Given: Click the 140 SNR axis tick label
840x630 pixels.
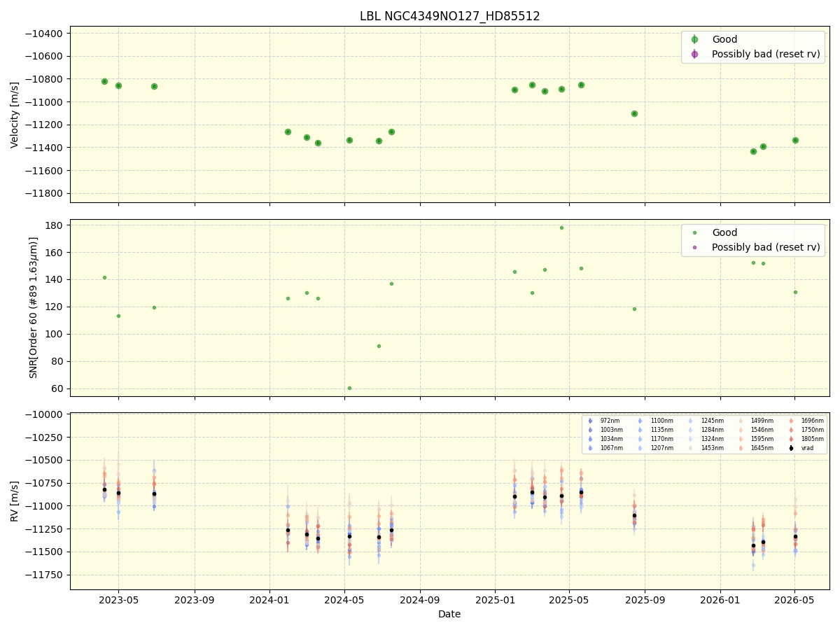Looking at the screenshot, I should [x=56, y=280].
